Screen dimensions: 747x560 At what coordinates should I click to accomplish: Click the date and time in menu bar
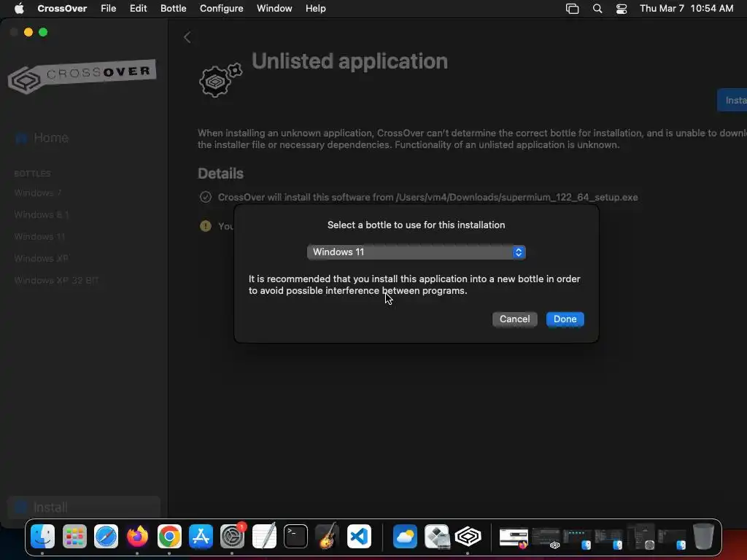pos(686,9)
